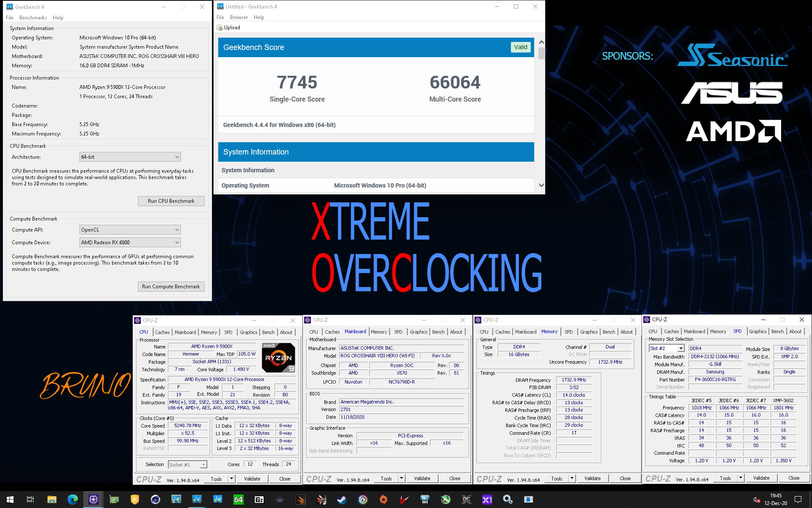Switch to Bench tab in the Memory CPU-Z window
812x508 pixels.
coord(609,332)
